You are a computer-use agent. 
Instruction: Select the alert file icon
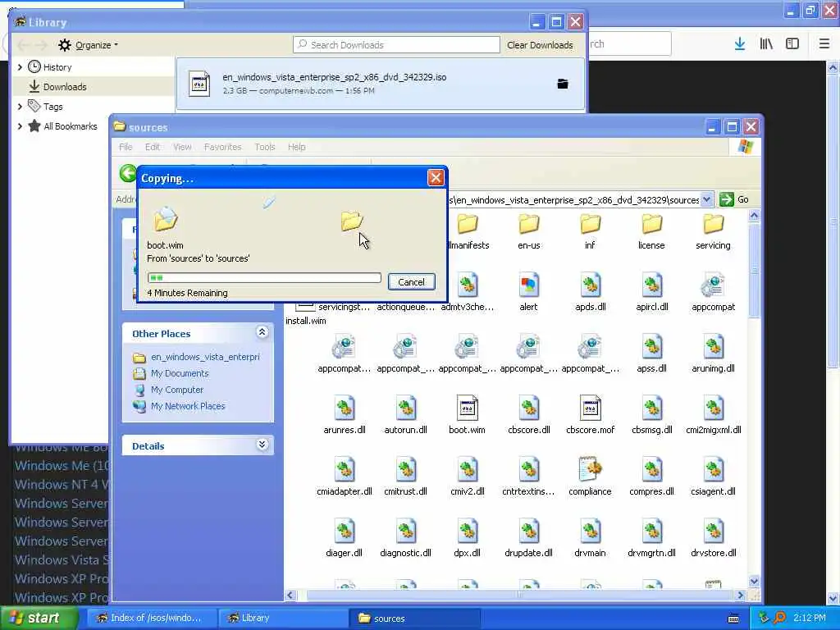tap(529, 285)
